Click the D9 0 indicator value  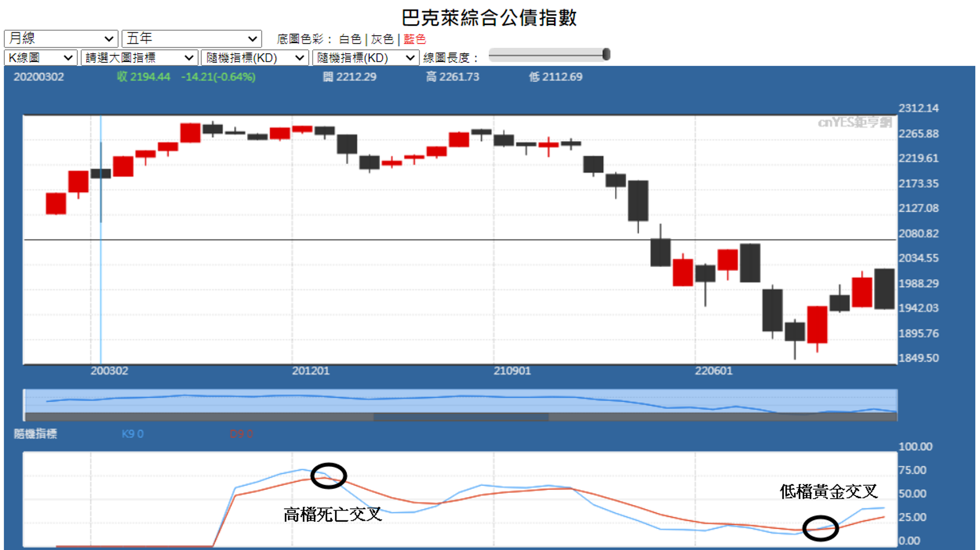point(241,434)
